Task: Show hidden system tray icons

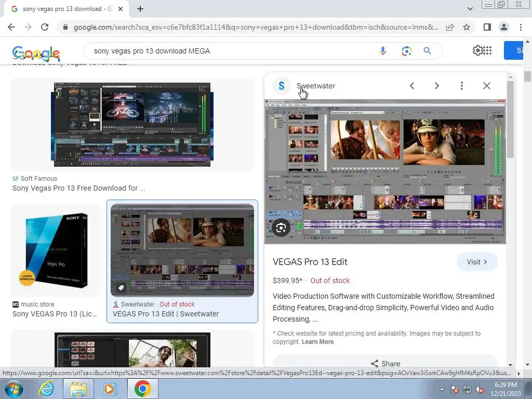Action: point(442,389)
